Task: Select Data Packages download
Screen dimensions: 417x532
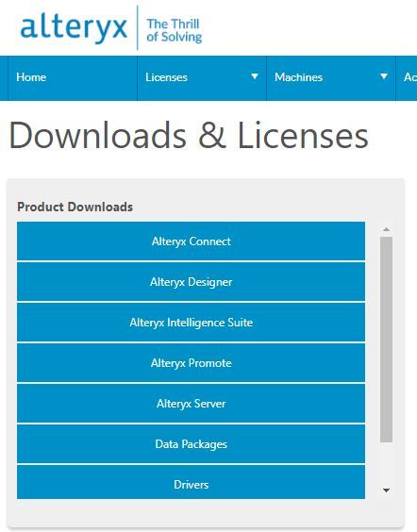Action: tap(191, 443)
